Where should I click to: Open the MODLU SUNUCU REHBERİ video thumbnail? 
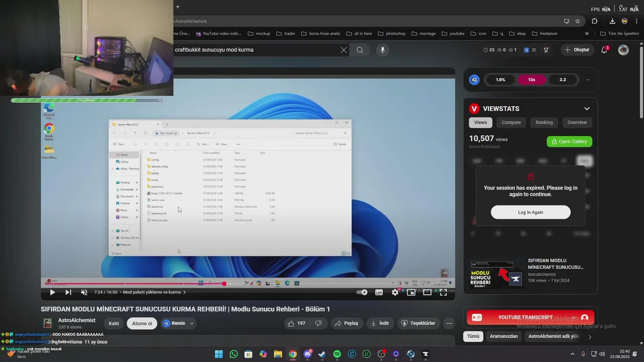[x=497, y=274]
